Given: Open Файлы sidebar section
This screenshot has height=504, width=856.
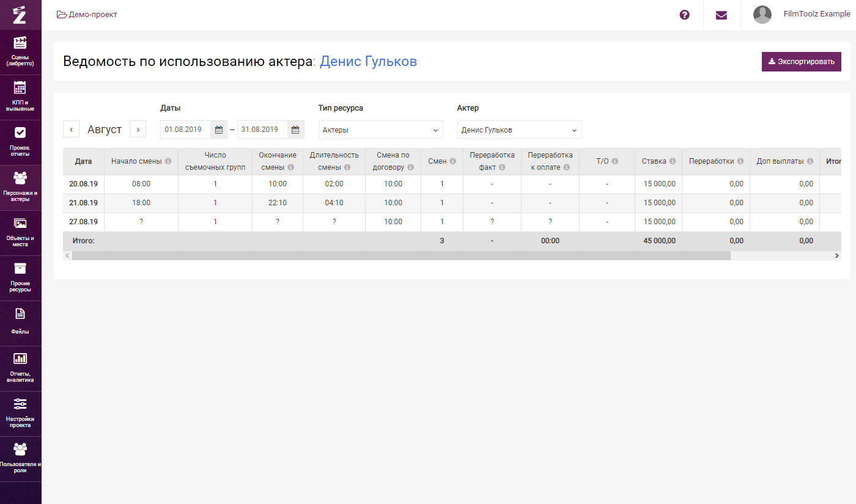Looking at the screenshot, I should (20, 323).
